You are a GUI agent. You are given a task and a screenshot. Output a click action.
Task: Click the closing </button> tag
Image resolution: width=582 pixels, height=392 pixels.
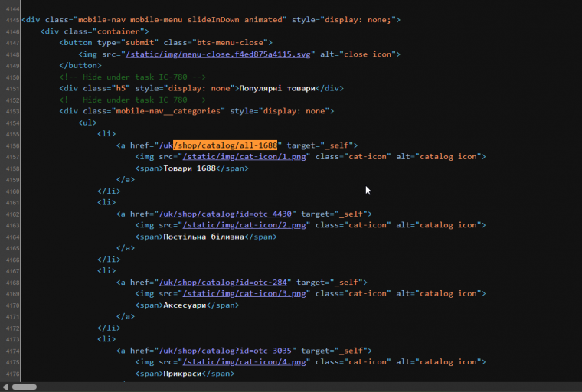[x=80, y=65]
